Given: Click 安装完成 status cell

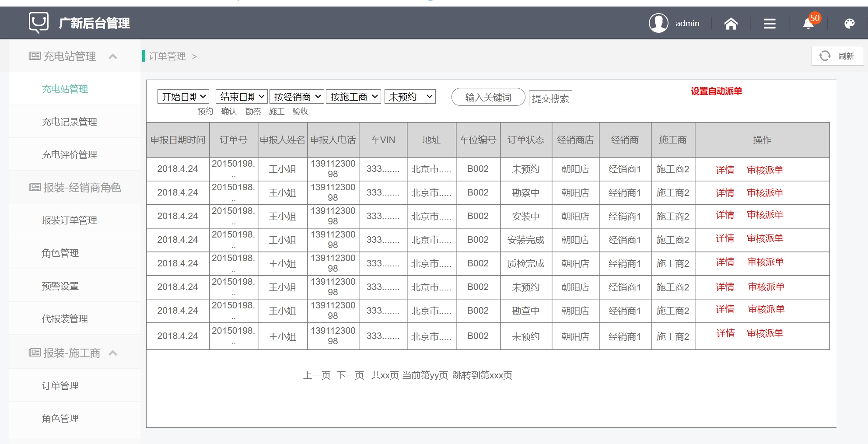Looking at the screenshot, I should pos(526,240).
